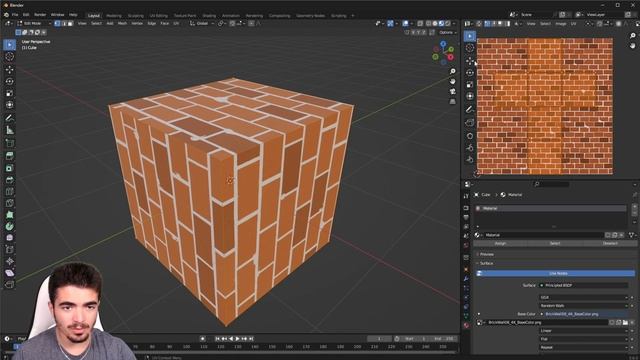The image size is (640, 360).
Task: Select the Material slot in the list
Action: 550,209
